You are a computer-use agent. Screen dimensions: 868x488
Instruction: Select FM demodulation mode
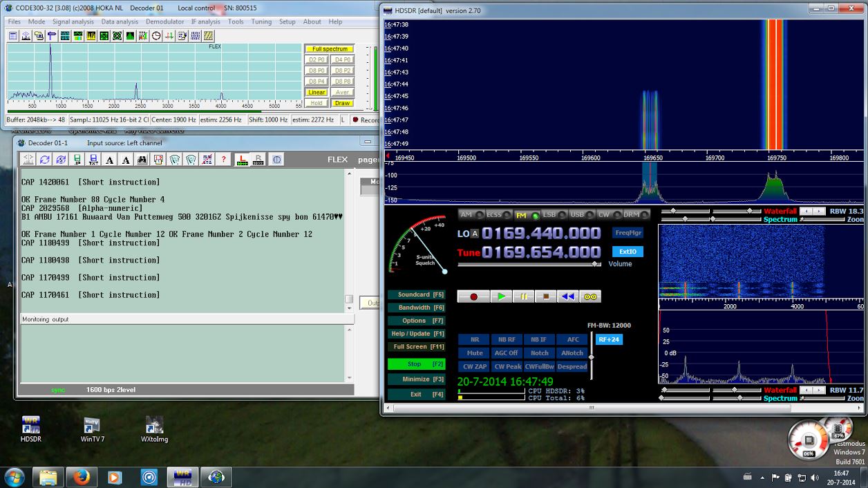[527, 215]
